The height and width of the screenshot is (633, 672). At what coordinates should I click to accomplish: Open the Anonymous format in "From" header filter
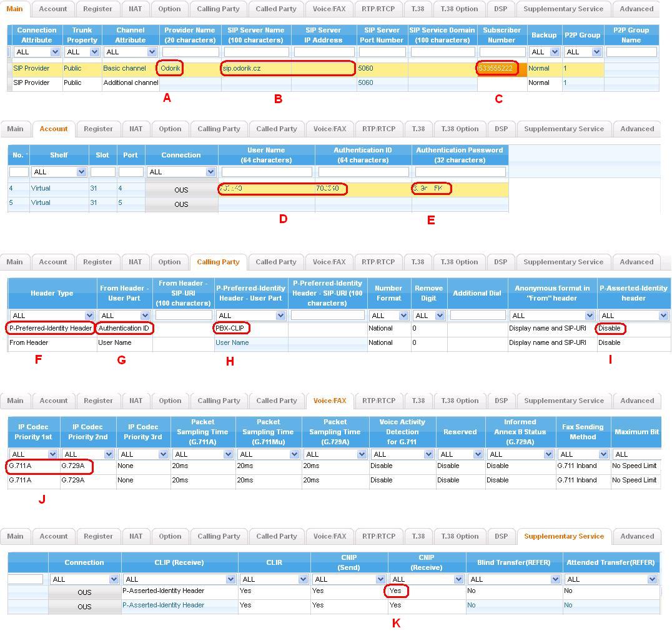point(552,316)
